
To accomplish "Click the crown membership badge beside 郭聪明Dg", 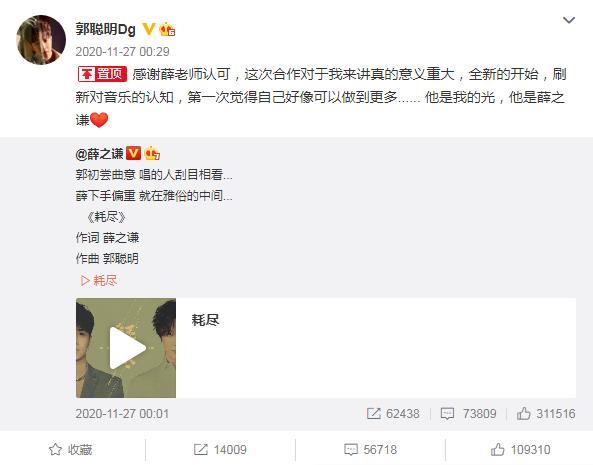I will pyautogui.click(x=167, y=29).
